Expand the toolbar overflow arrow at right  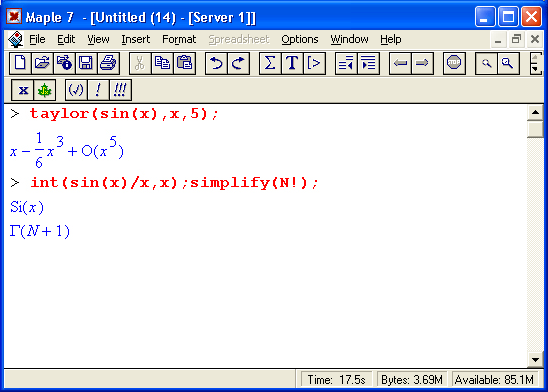535,63
